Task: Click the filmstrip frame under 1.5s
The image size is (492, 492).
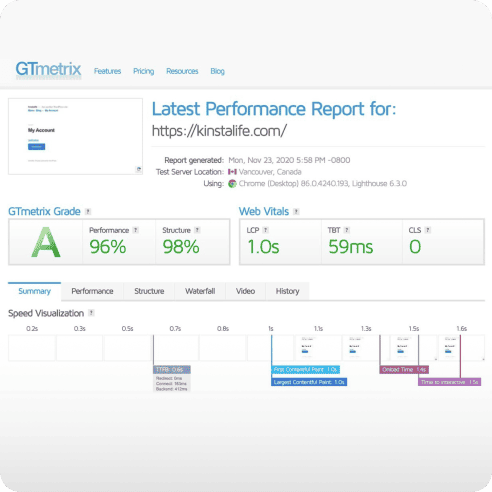Action: pos(414,348)
